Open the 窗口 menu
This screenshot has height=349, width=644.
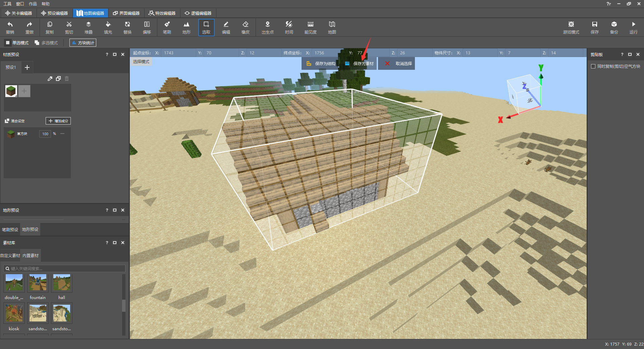pyautogui.click(x=20, y=4)
